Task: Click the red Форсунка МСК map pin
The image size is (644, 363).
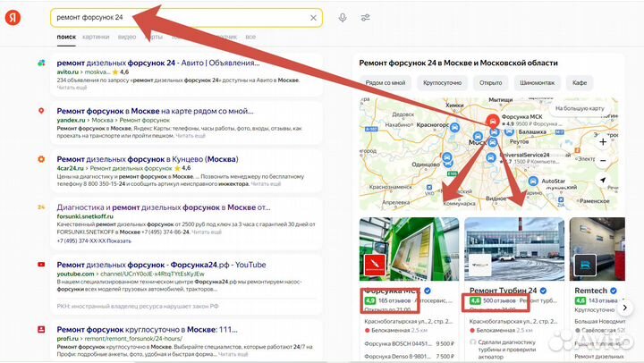Action: click(x=493, y=121)
